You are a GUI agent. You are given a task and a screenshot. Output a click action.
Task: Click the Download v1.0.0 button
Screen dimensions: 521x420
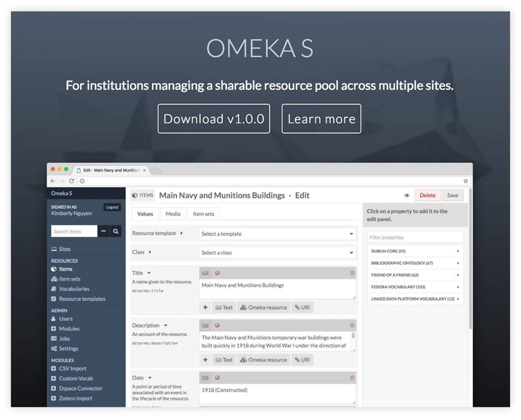pos(213,119)
